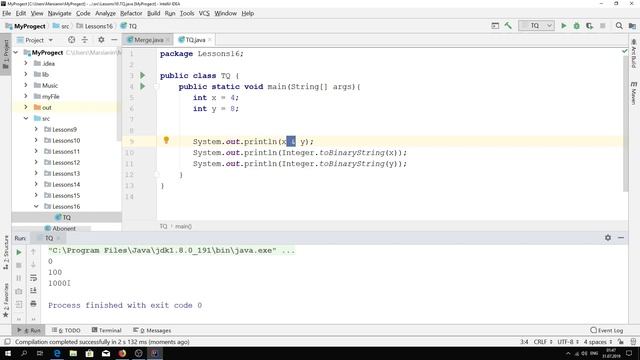This screenshot has height=360, width=640.
Task: Expand the .idea folder
Action: [x=26, y=63]
